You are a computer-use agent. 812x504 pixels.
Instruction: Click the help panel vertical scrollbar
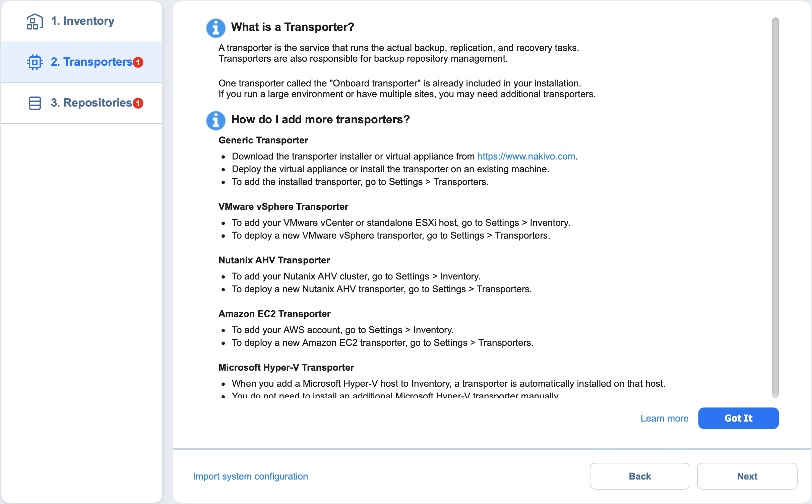[x=775, y=208]
